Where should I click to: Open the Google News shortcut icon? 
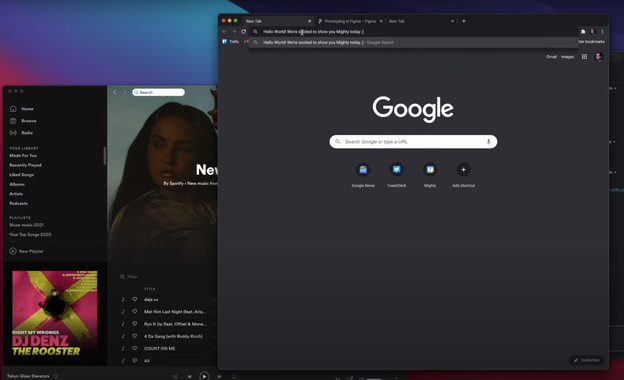point(363,170)
